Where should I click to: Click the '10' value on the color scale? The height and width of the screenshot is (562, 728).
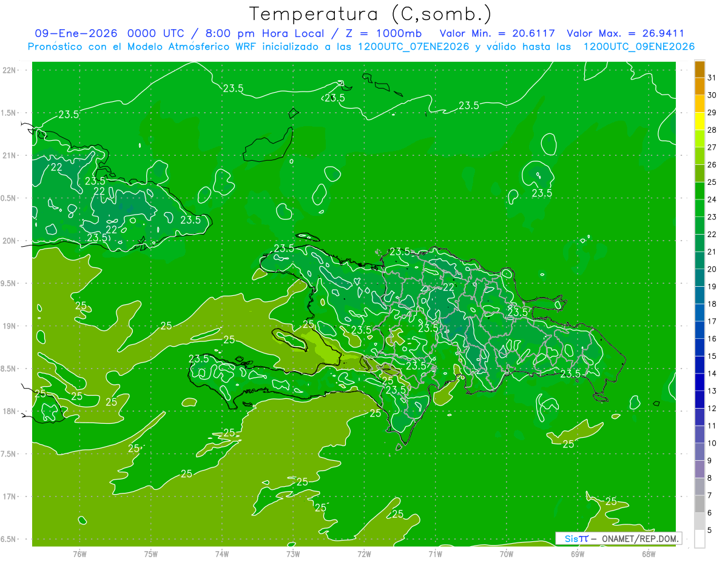[x=712, y=443]
